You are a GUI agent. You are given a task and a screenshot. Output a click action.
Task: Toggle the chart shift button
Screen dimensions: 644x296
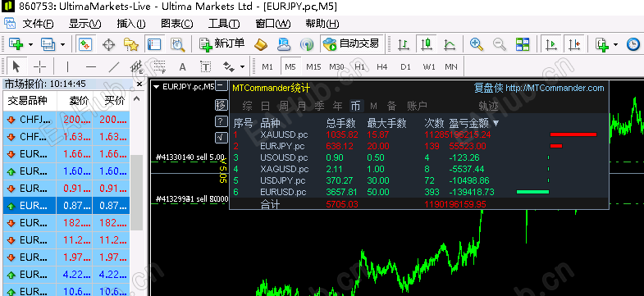574,44
